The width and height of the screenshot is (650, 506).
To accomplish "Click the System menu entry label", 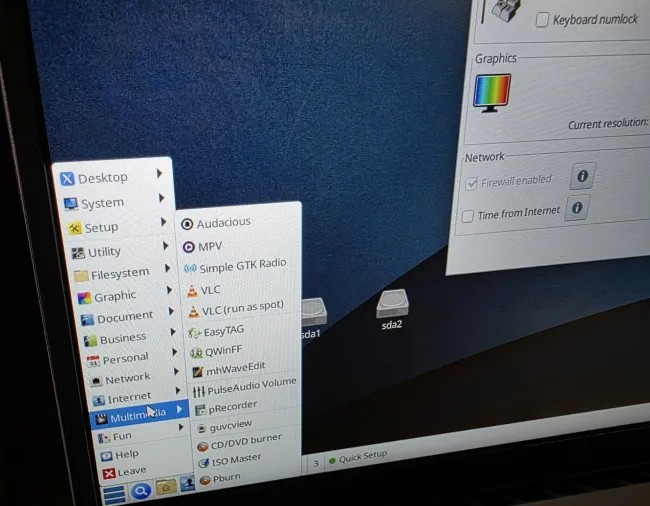I will click(102, 203).
